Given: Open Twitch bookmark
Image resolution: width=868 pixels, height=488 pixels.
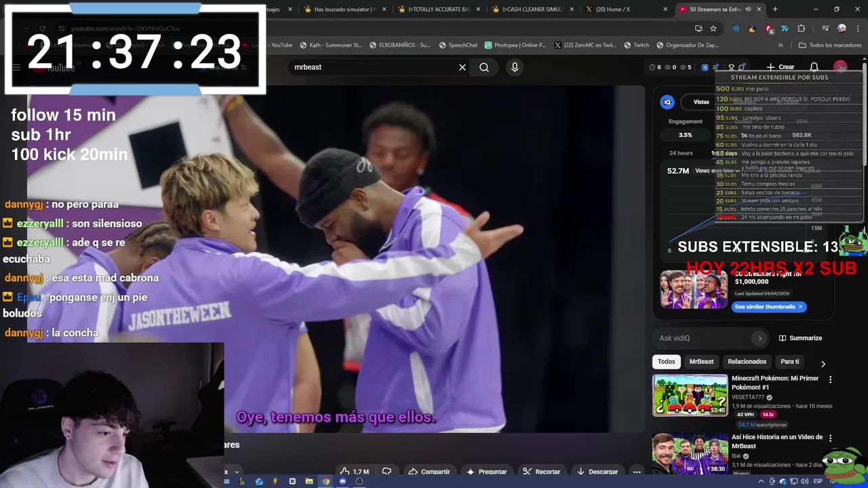Looking at the screenshot, I should (636, 45).
